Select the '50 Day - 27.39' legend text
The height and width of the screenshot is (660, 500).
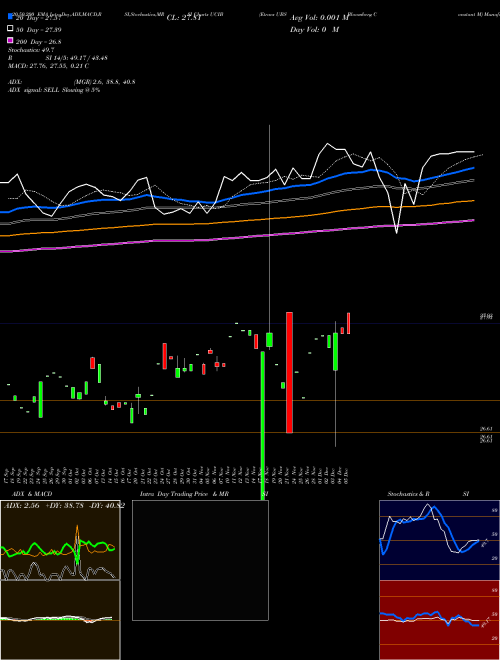tap(38, 30)
